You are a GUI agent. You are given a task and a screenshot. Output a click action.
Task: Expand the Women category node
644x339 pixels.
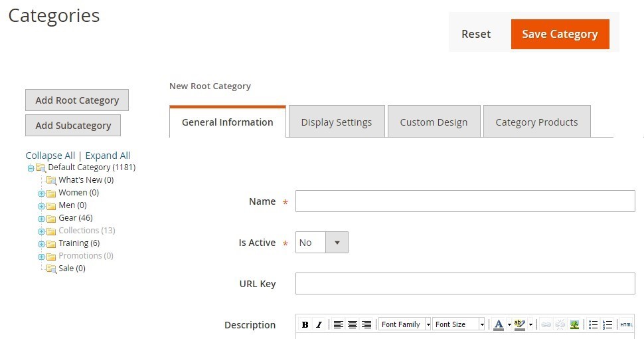[x=41, y=193]
